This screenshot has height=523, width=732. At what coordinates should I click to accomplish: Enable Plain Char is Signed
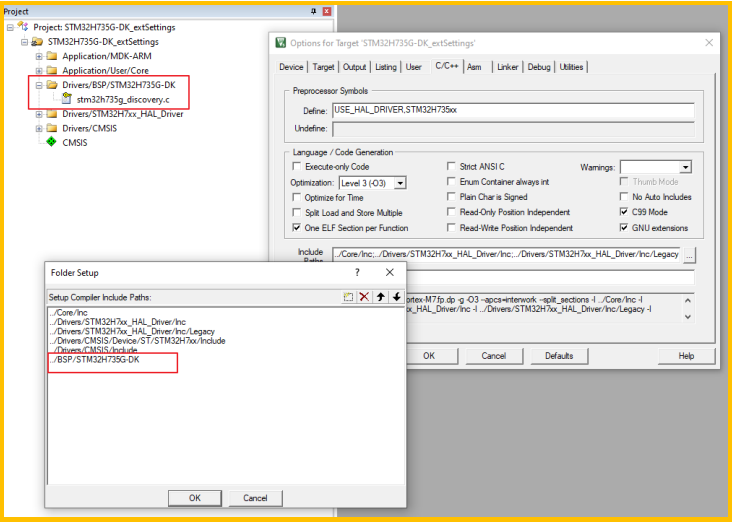coord(451,197)
